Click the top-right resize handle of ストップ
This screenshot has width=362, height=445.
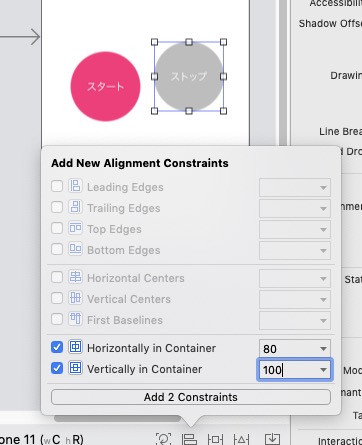pyautogui.click(x=223, y=42)
